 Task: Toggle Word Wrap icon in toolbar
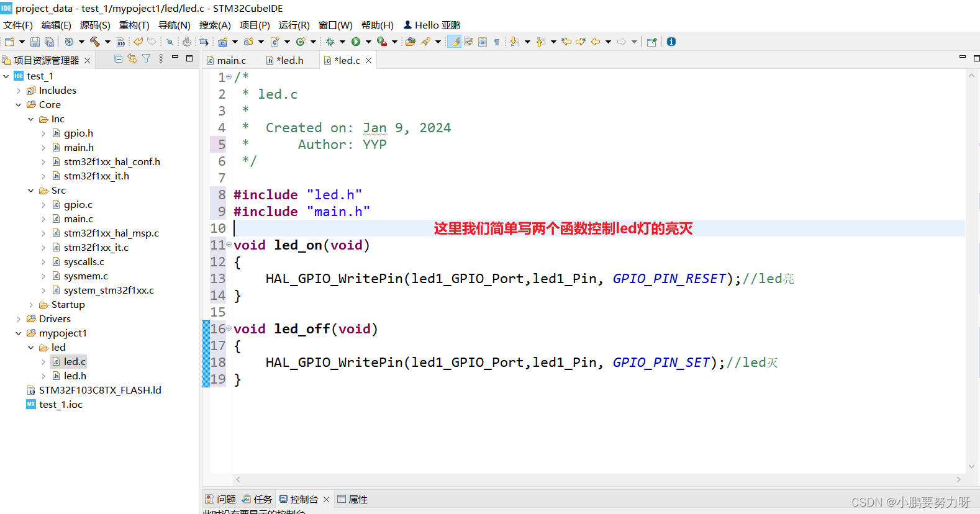[x=468, y=42]
